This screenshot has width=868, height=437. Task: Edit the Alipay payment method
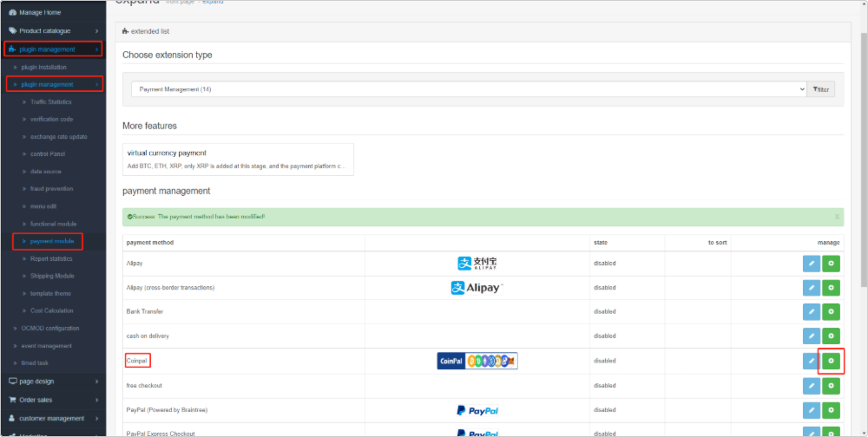click(x=812, y=264)
